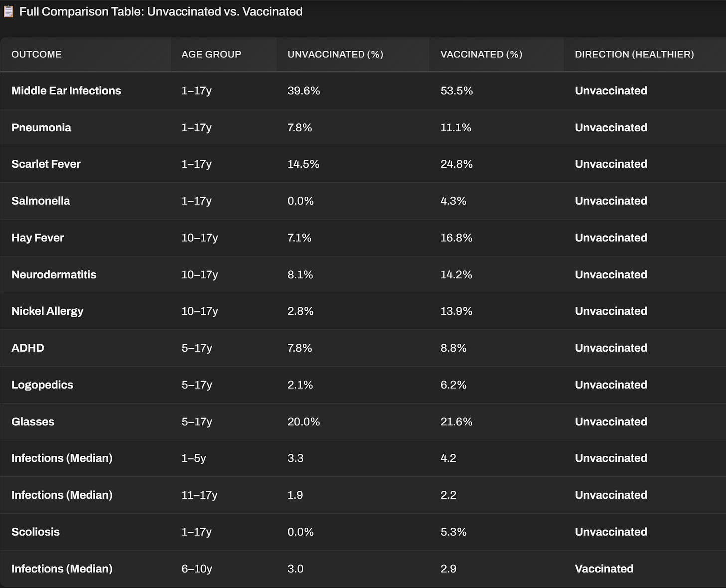Select the Infections (Median) 1–5y row label
The width and height of the screenshot is (726, 588).
click(62, 458)
